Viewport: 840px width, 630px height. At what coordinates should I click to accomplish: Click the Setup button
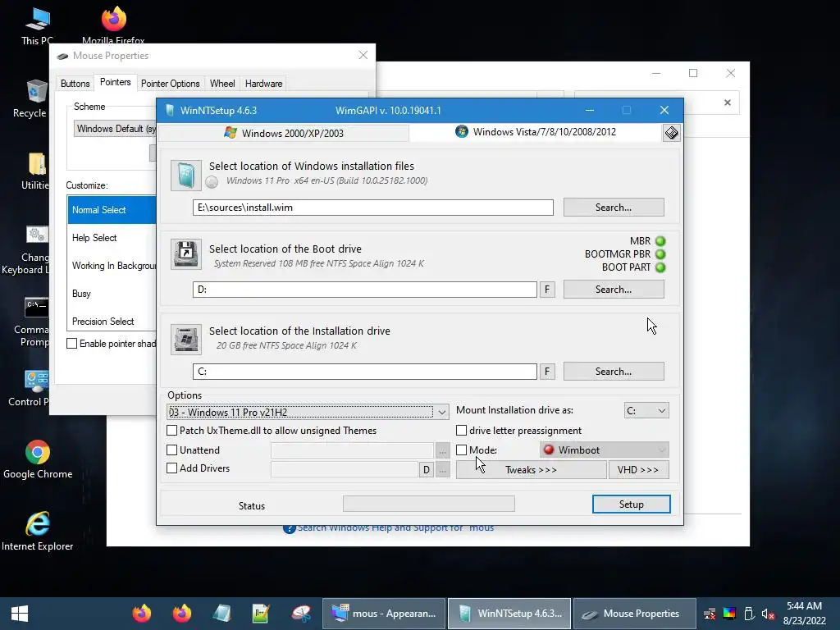(631, 504)
